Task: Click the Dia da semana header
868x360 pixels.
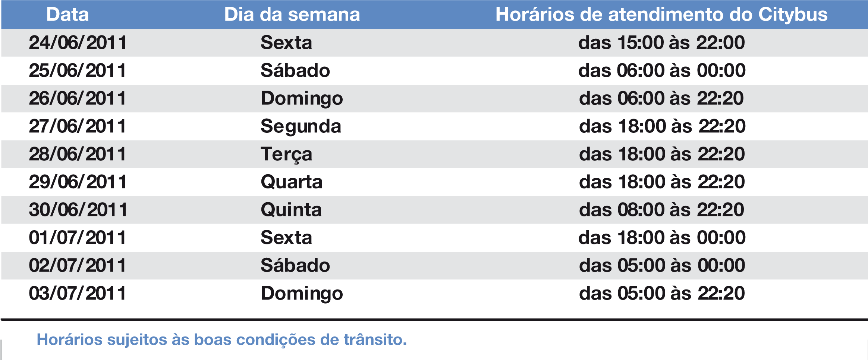Action: click(x=292, y=15)
